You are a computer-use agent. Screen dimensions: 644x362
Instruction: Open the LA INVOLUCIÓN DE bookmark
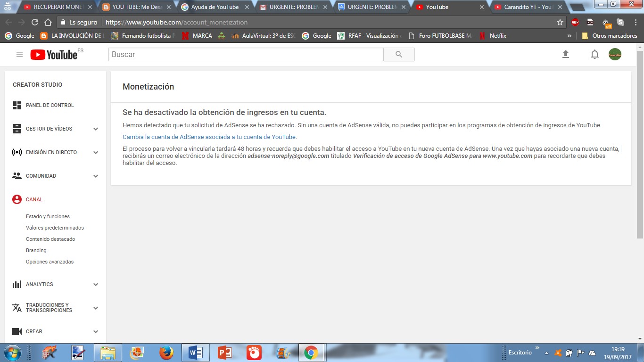[73, 36]
